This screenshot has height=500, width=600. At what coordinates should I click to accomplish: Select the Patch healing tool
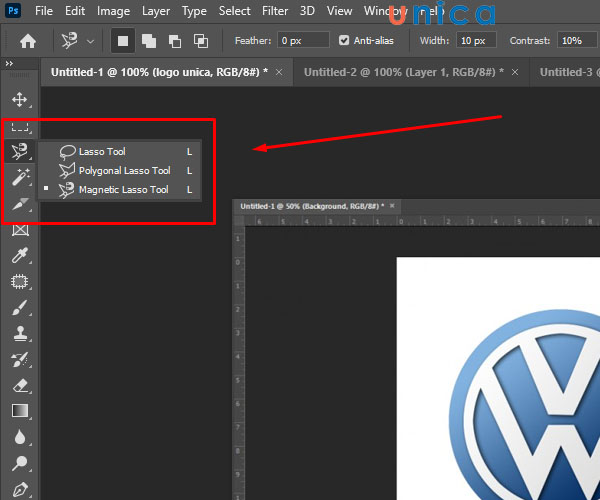pos(20,282)
